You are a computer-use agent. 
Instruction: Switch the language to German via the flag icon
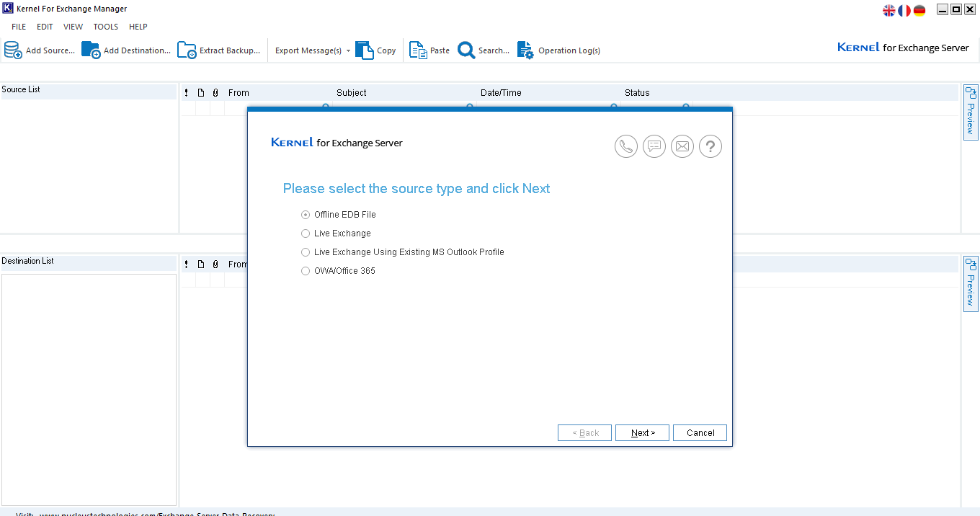tap(919, 10)
